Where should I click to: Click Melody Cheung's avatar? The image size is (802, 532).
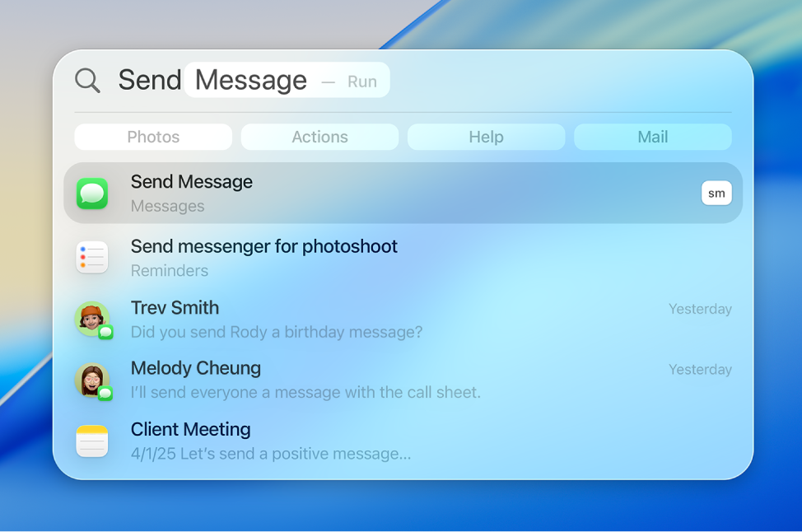(92, 380)
